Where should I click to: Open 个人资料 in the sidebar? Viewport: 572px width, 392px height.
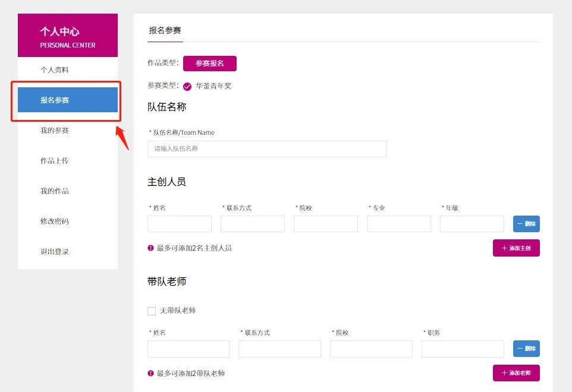pos(55,70)
